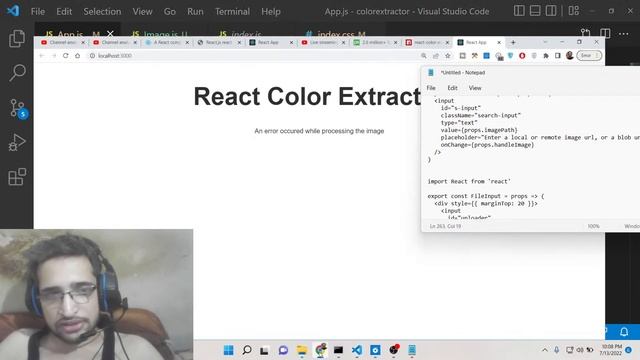Open a new browser tab with plus
This screenshot has height=360, width=640.
tap(513, 42)
